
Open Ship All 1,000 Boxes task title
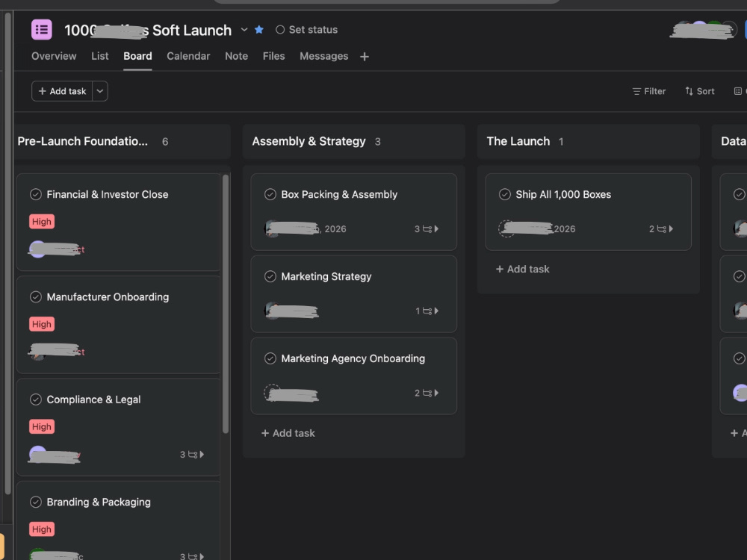tap(563, 194)
